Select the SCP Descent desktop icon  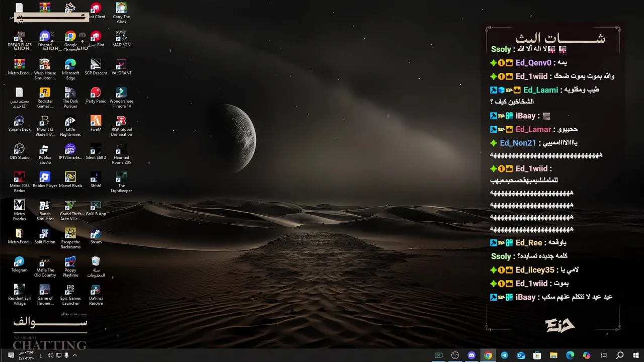pos(96,67)
